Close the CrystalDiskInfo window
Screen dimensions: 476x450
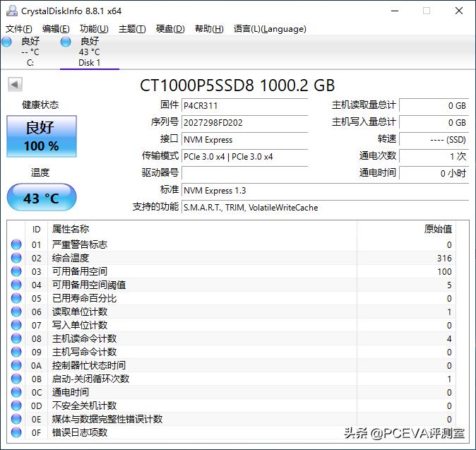point(459,11)
